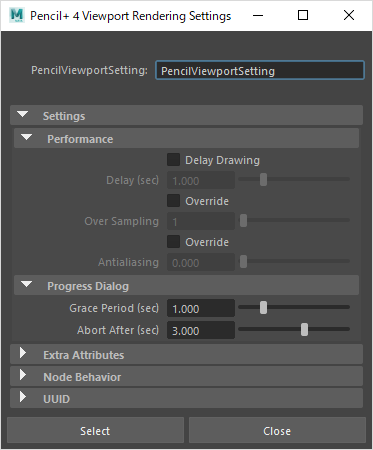Image resolution: width=373 pixels, height=450 pixels.
Task: Click the Select button
Action: tap(95, 430)
